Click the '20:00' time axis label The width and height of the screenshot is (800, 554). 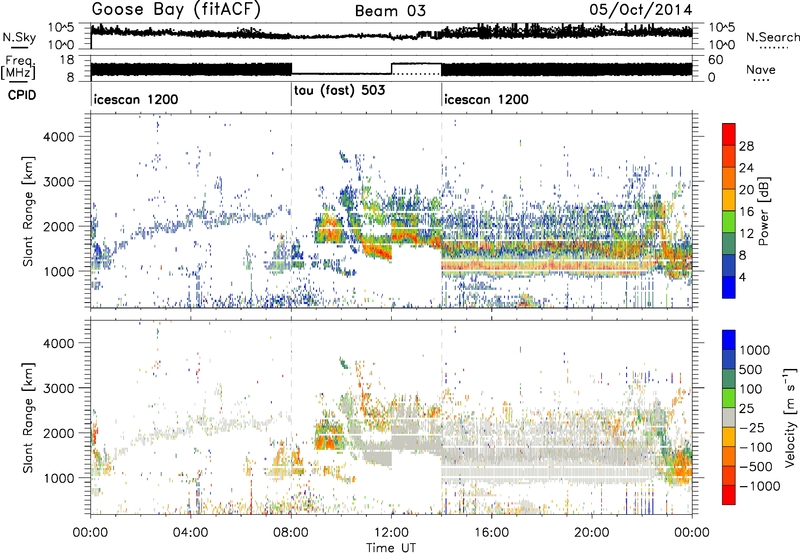coord(592,533)
